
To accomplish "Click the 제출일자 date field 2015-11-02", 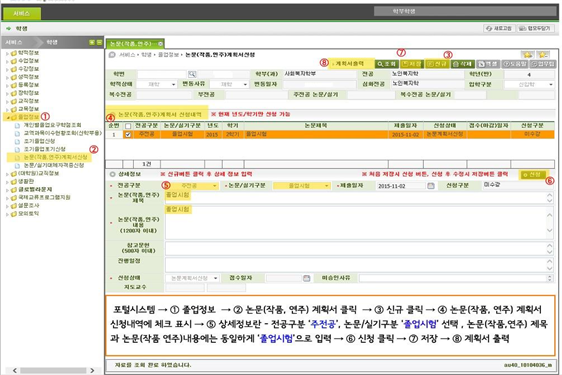I will click(x=401, y=186).
